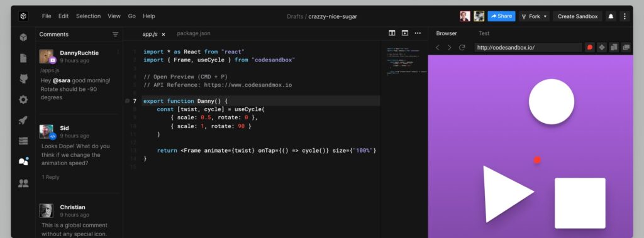The height and width of the screenshot is (238, 644).
Task: Click the preview URL address field
Action: click(528, 48)
